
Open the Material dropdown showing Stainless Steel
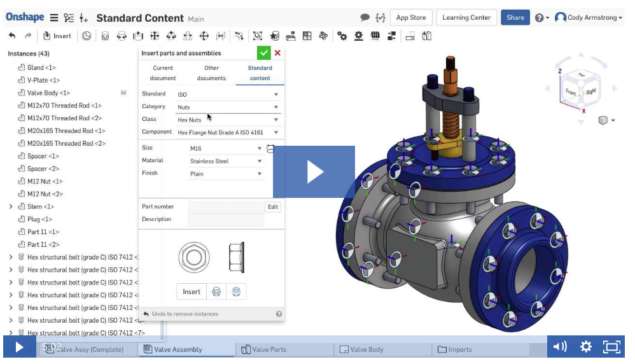pyautogui.click(x=226, y=161)
